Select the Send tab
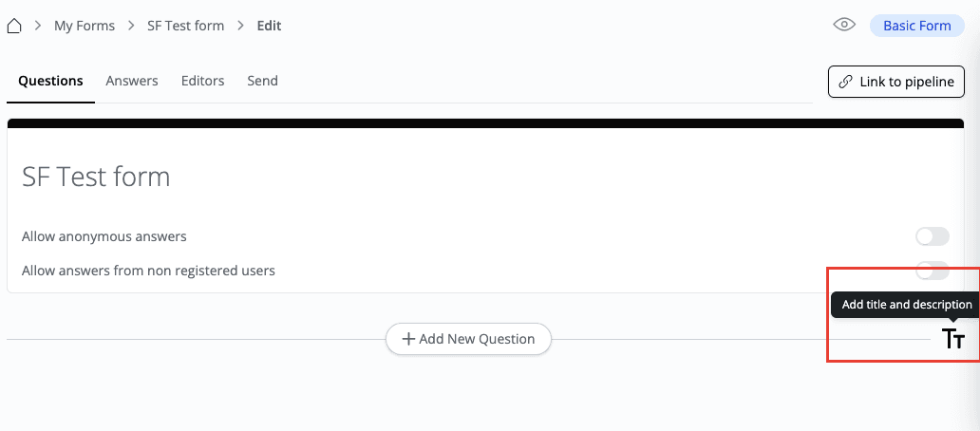Screen dimensions: 980x431 click(x=262, y=81)
